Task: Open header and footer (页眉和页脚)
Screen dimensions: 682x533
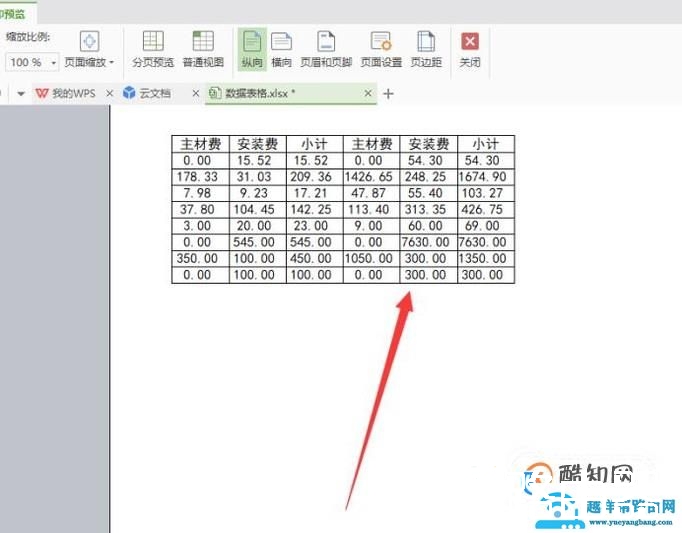Action: tap(326, 50)
